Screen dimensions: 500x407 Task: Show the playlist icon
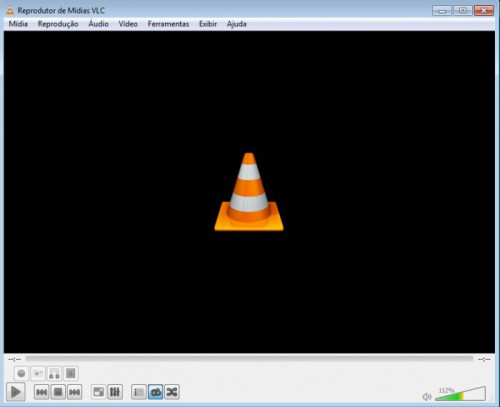pyautogui.click(x=139, y=392)
